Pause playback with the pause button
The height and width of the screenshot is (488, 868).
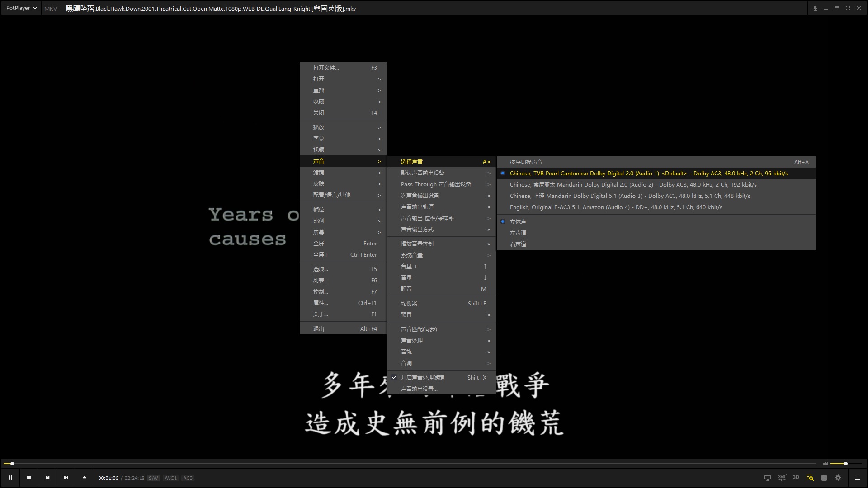10,478
